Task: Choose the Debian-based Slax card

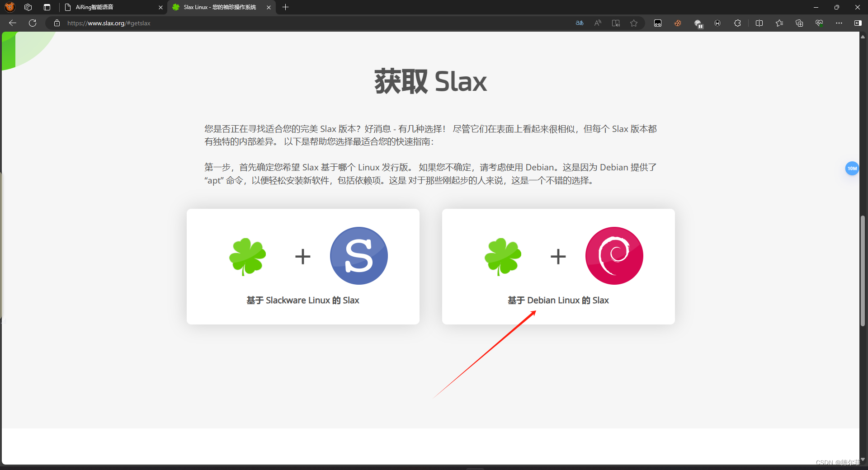Action: tap(558, 267)
